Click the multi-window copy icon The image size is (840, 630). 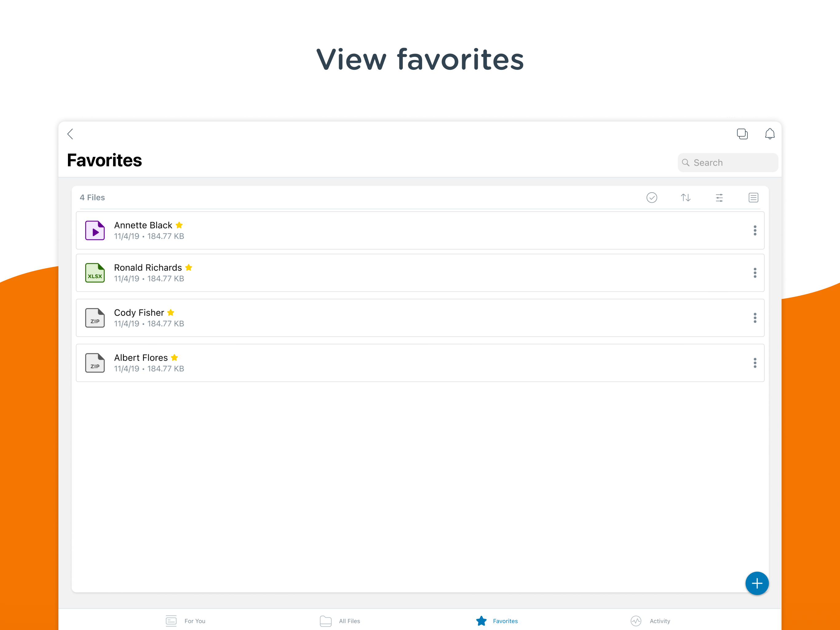pos(742,134)
